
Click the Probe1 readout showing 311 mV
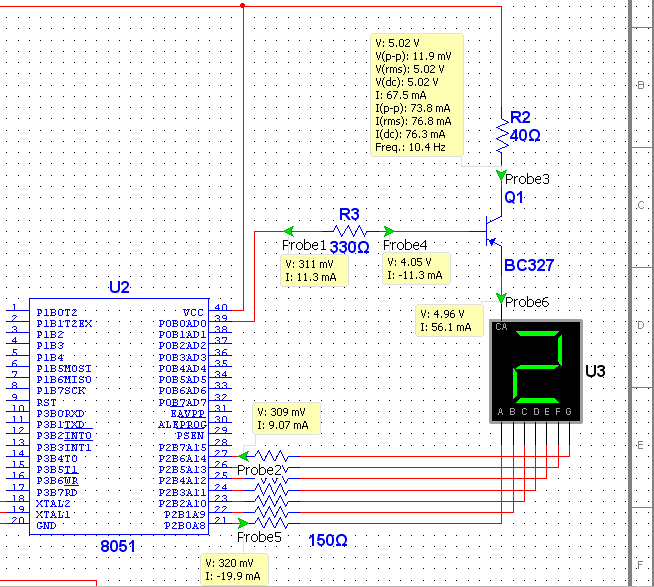click(x=314, y=271)
